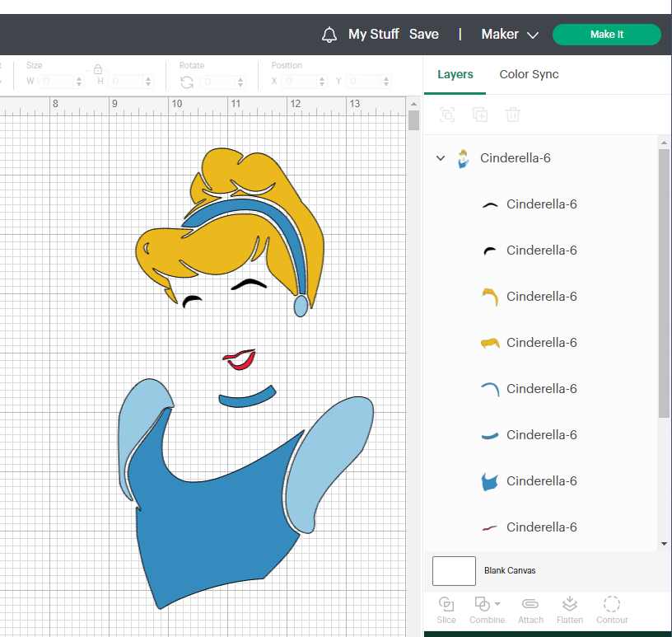Click Save in the top bar
The image size is (672, 637).
(424, 35)
